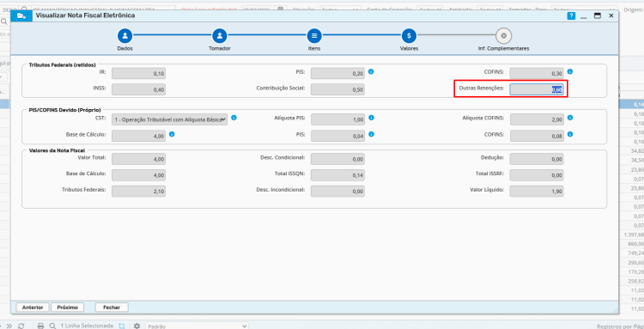Select the Valores dollar step icon

coord(409,36)
